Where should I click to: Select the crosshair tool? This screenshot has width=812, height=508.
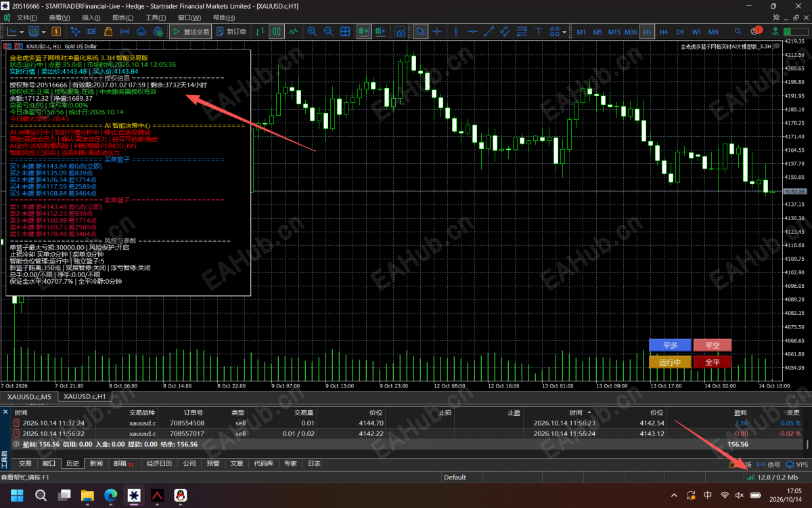coord(438,31)
